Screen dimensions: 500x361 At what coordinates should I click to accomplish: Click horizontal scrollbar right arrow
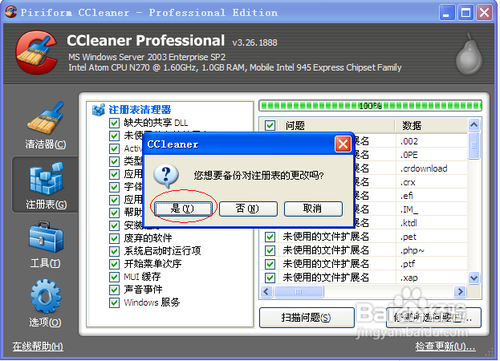coord(460,291)
